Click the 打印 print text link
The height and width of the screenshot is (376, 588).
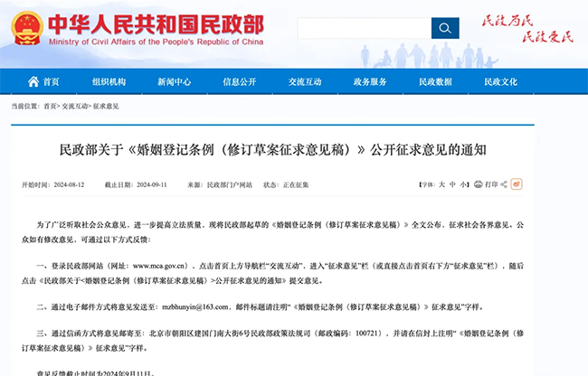pos(491,184)
